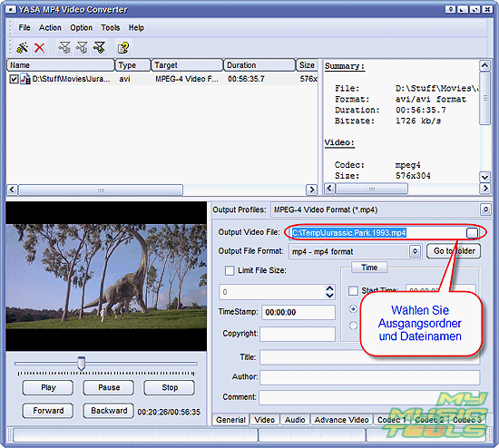499x448 pixels.
Task: Click the Go to folder button
Action: coord(454,251)
